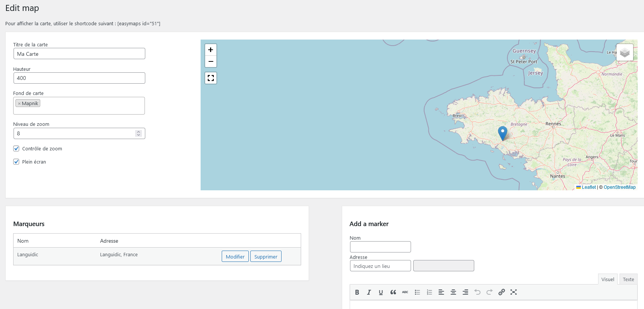Open the map layers control
This screenshot has height=309, width=644.
624,52
